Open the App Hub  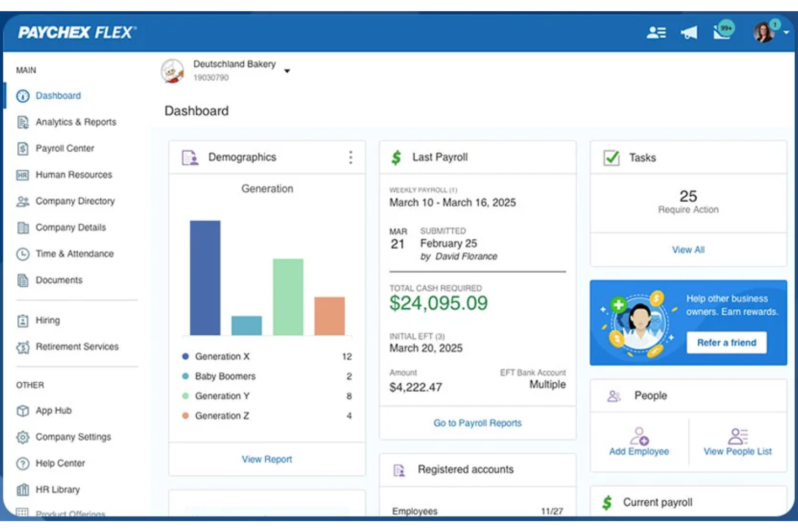(53, 410)
